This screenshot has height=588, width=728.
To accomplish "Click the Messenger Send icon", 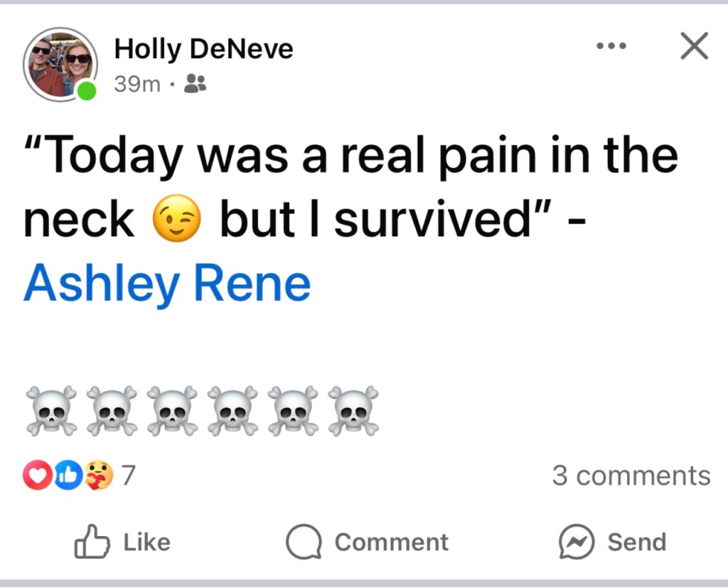I will point(576,542).
